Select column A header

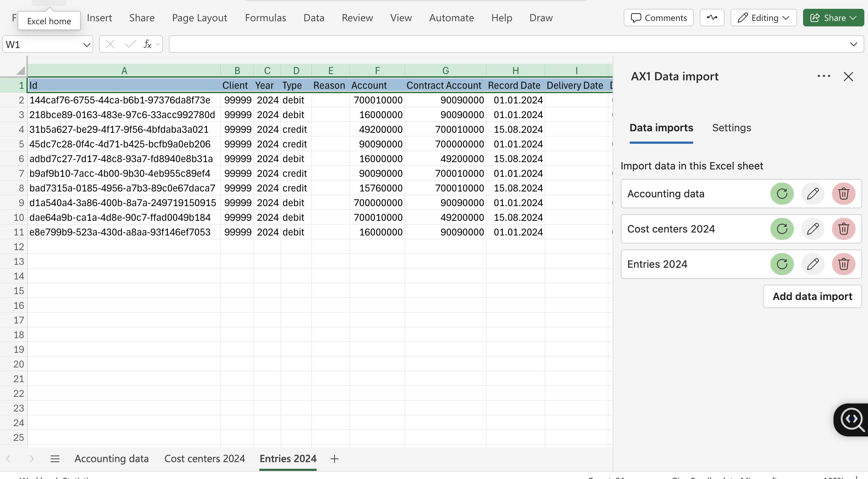124,70
